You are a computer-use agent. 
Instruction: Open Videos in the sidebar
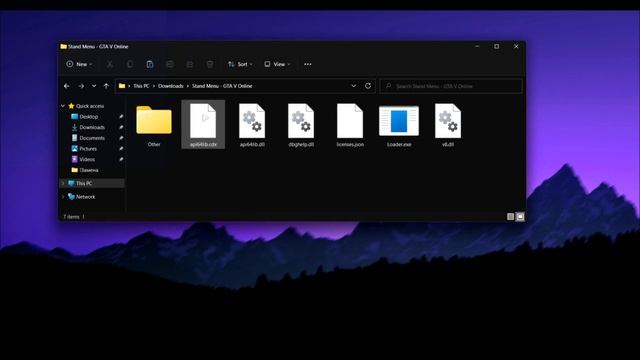coord(87,159)
